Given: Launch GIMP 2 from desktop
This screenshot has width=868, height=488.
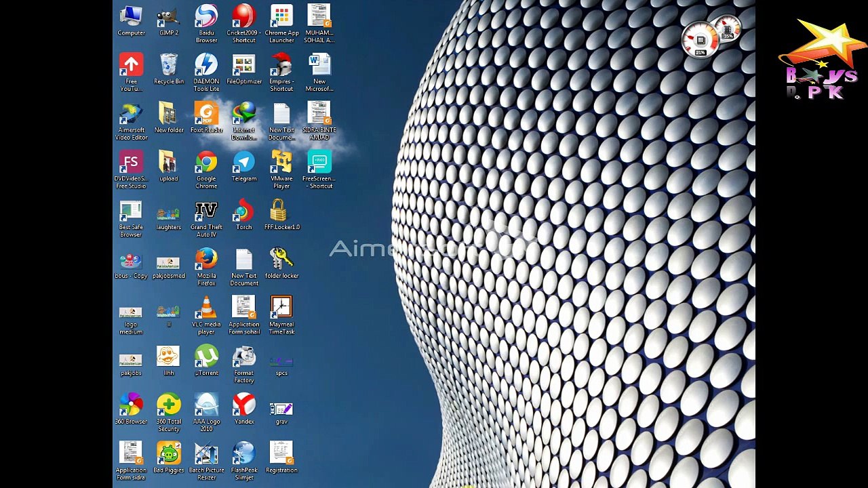Looking at the screenshot, I should [x=168, y=20].
